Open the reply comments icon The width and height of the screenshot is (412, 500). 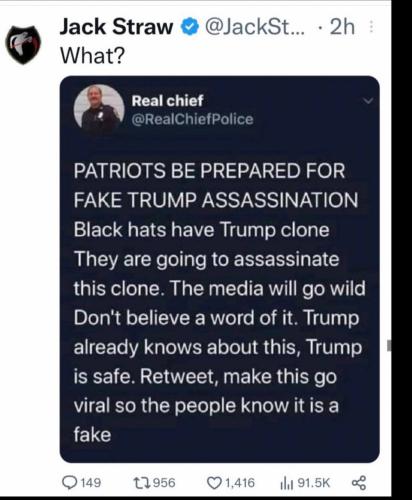tap(70, 483)
